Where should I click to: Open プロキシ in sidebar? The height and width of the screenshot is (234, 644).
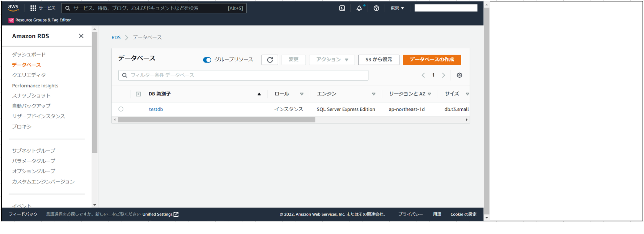tap(22, 126)
